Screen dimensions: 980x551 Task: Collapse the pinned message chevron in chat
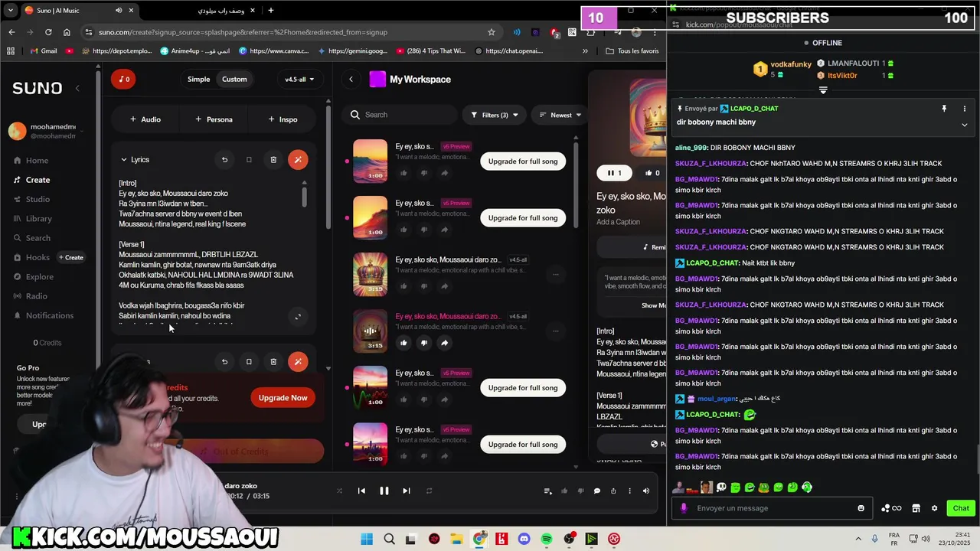click(965, 125)
